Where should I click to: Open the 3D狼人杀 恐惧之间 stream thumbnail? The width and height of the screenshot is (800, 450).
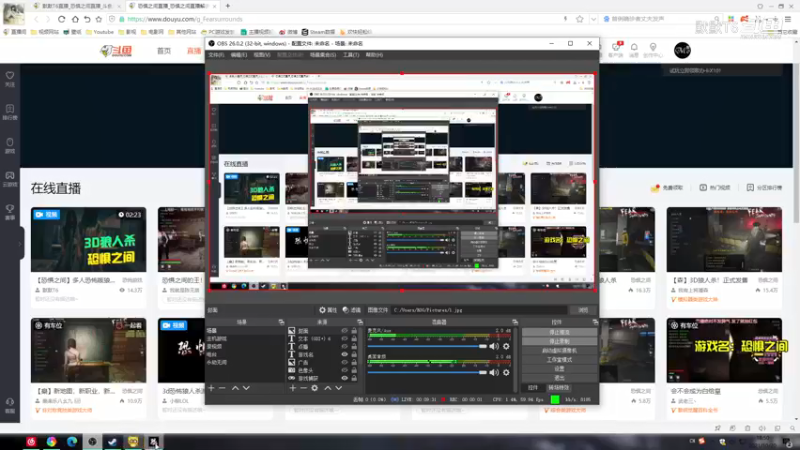tap(88, 239)
